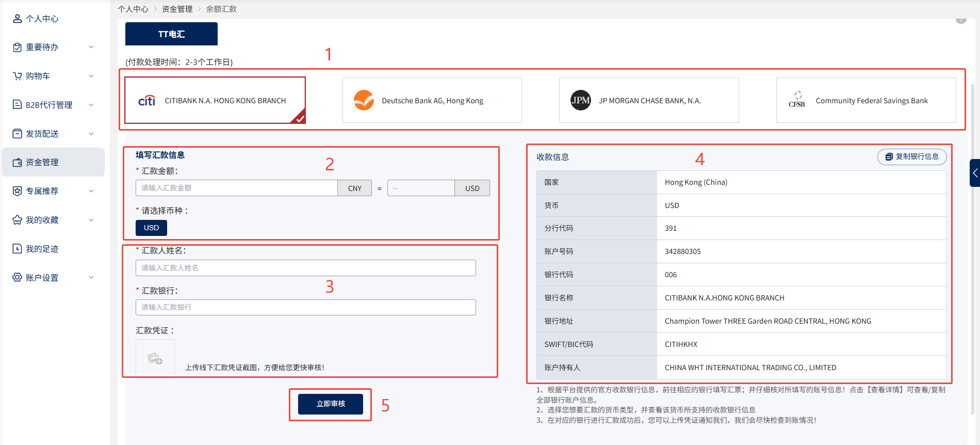Expand the 账户设置 menu chevron
The width and height of the screenshot is (980, 445).
tap(91, 277)
